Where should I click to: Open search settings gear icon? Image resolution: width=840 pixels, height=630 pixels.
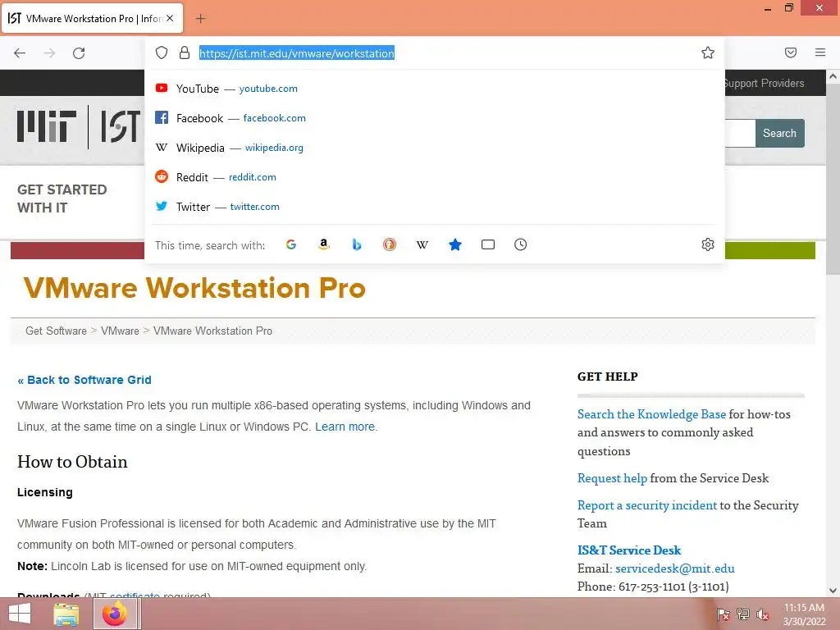point(708,244)
